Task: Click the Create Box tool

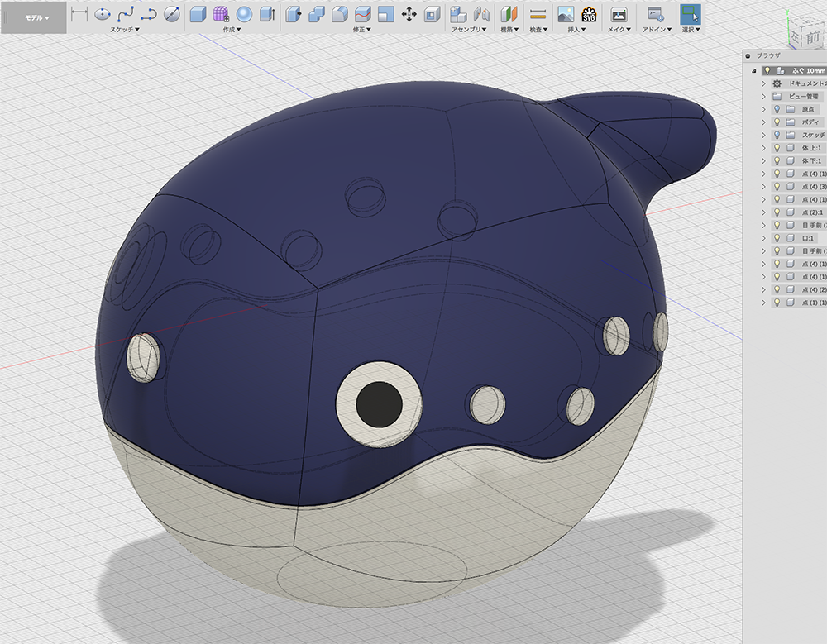Action: (198, 14)
